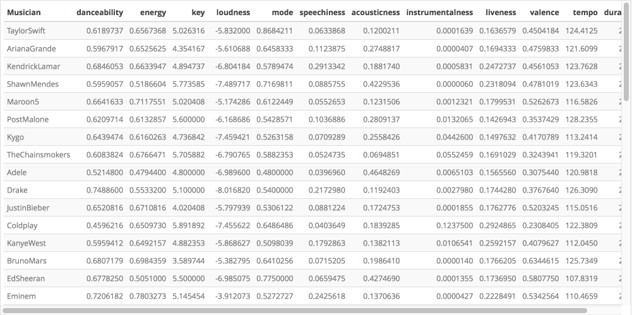644x315 pixels.
Task: Select the EdSheeran row name
Action: tap(26, 278)
